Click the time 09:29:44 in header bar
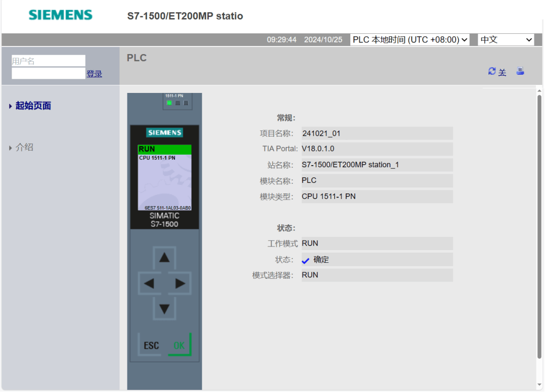 point(282,39)
